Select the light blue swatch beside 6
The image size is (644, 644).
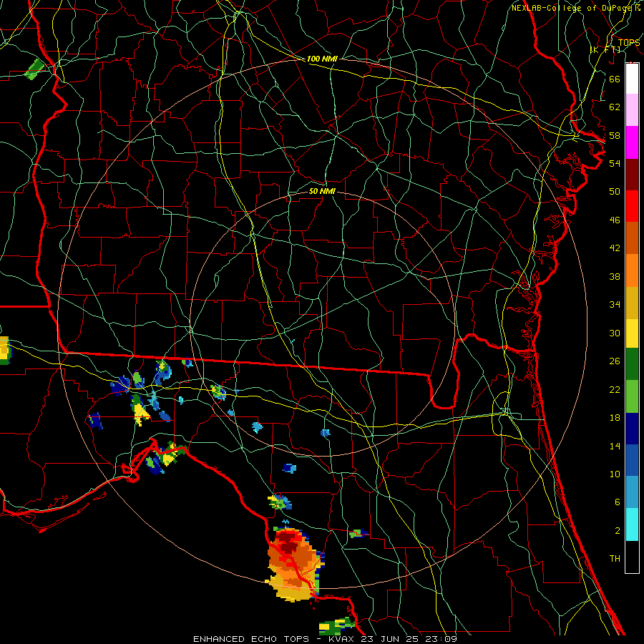tap(632, 492)
